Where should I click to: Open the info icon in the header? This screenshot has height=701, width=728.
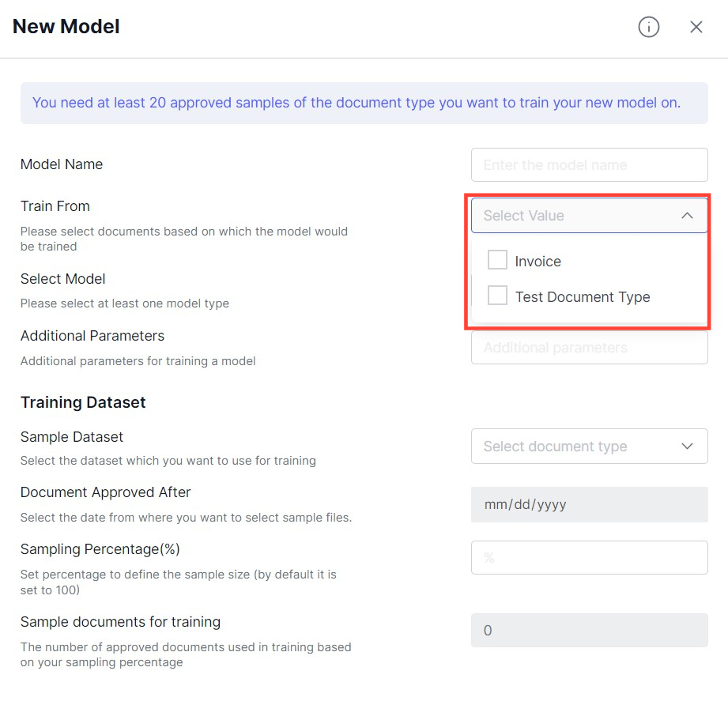[649, 27]
